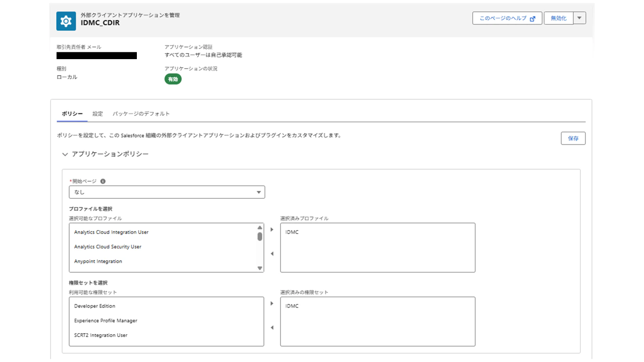This screenshot has height=362, width=644.
Task: Select IDMC in 選択済みプロファイル list
Action: point(292,232)
